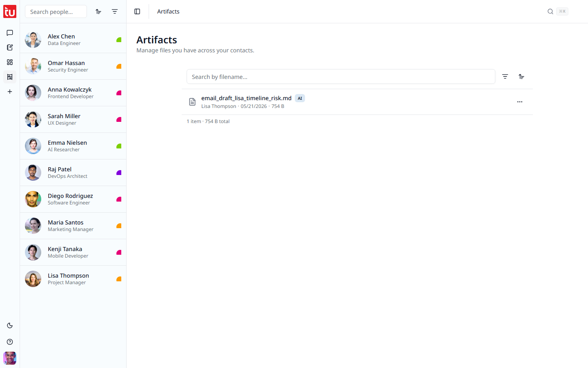Select contact Omar Hassan
The image size is (588, 368).
(x=73, y=66)
